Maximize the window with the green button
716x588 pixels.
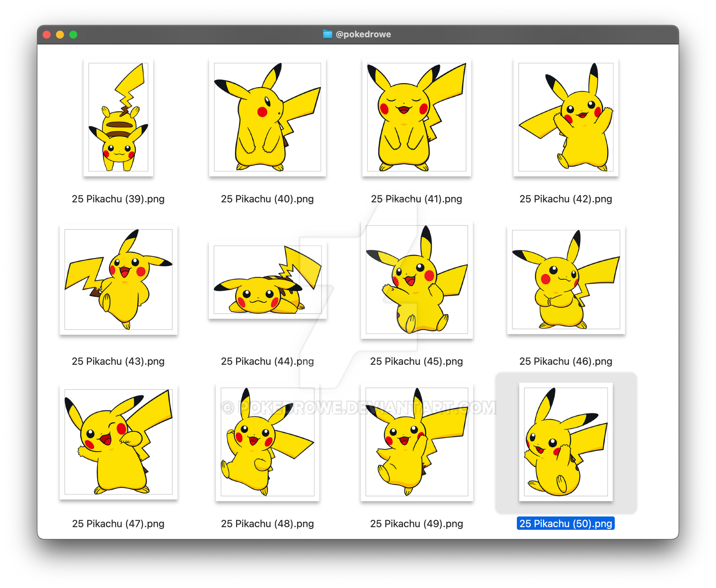(73, 35)
